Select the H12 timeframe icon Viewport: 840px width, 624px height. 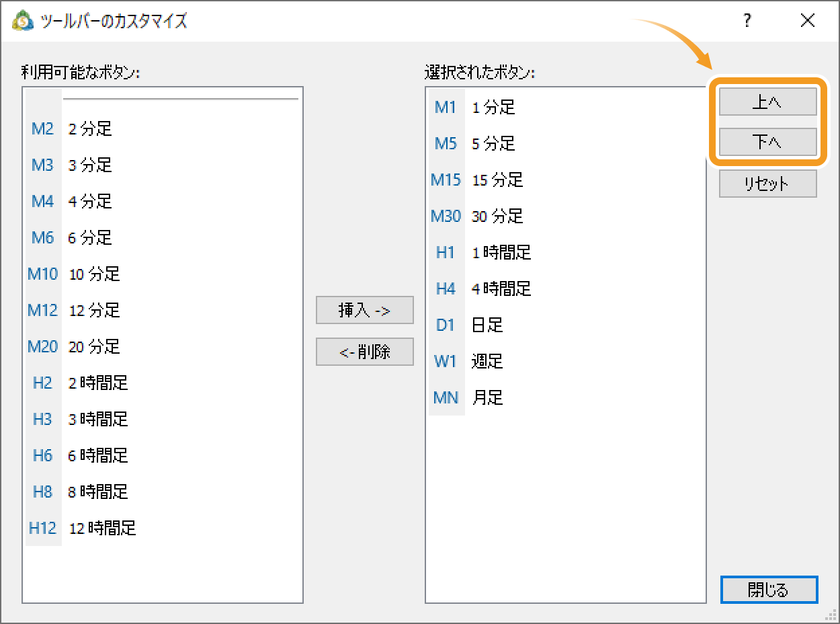42,529
